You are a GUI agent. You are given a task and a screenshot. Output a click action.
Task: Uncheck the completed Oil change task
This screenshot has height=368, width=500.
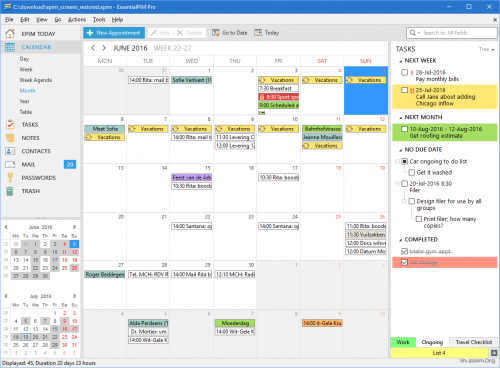(x=404, y=262)
